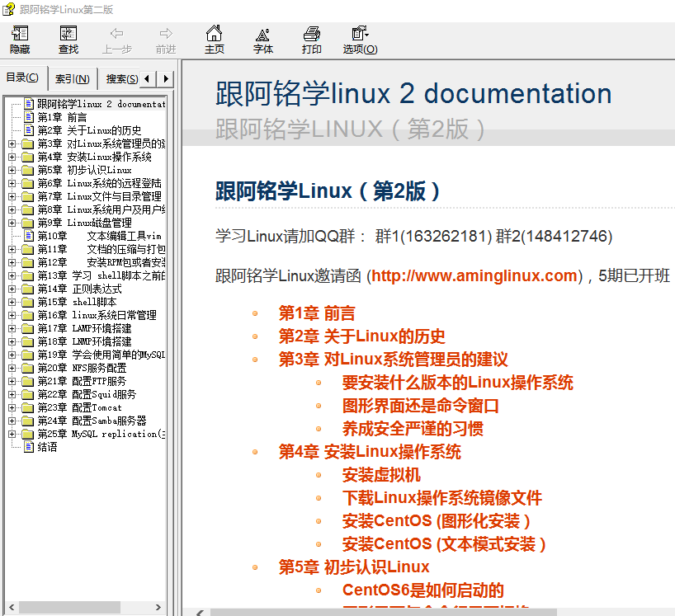Click the 查找 (Locate) toolbar icon
The image size is (675, 616).
click(x=68, y=39)
